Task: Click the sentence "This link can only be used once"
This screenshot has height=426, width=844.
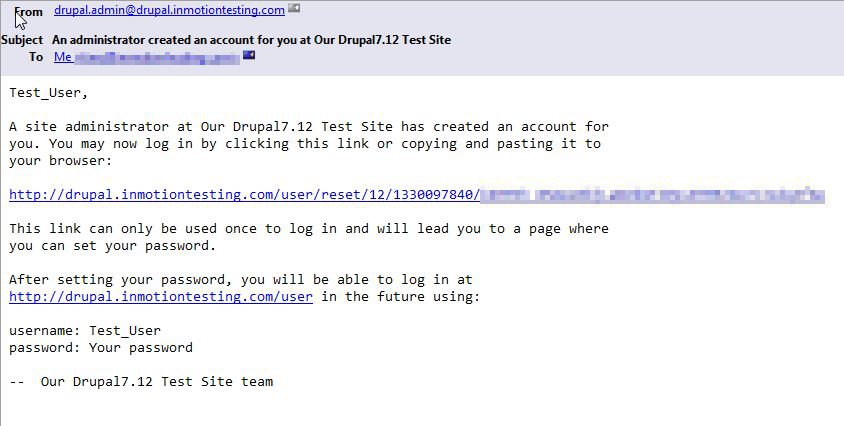Action: (x=309, y=237)
